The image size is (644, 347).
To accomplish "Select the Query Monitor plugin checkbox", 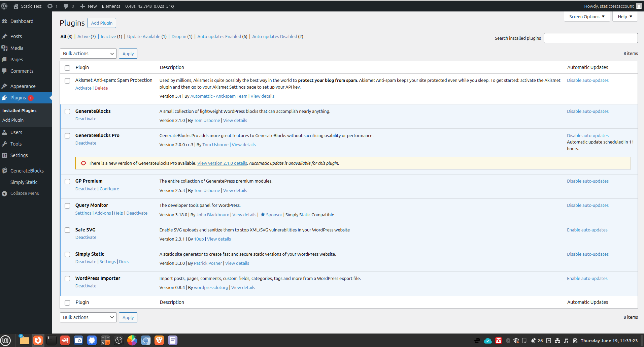I will [67, 206].
